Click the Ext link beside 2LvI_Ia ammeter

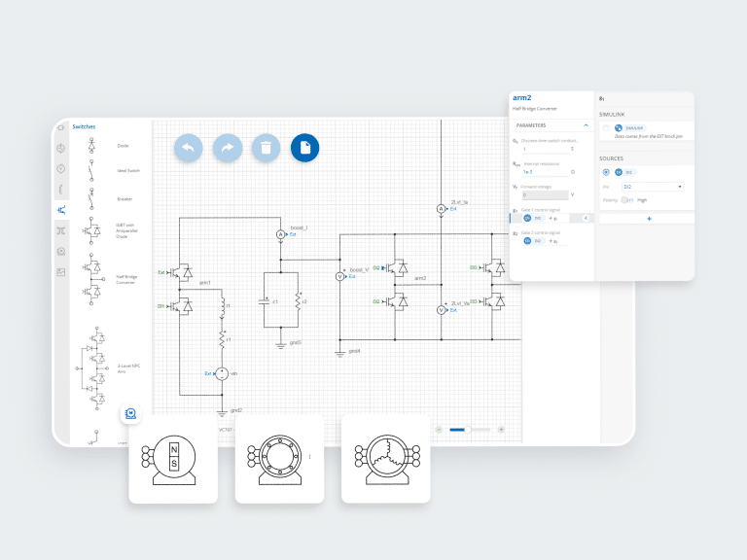pos(453,209)
